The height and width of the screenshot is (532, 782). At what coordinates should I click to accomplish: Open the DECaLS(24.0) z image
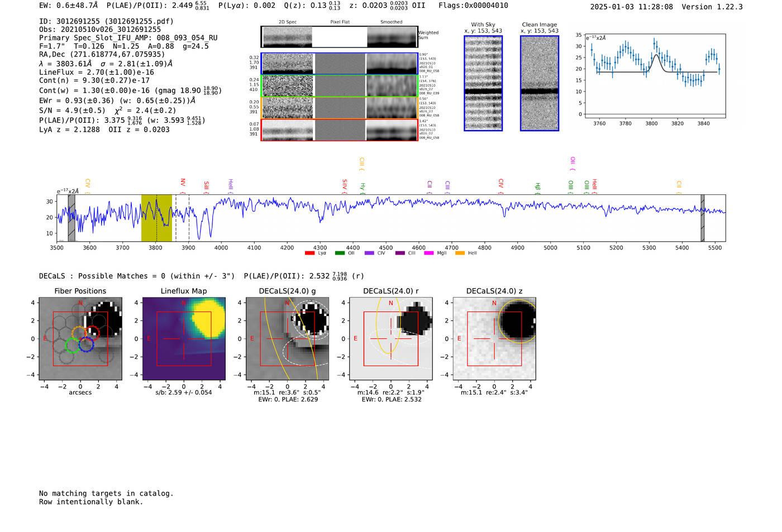coord(494,338)
